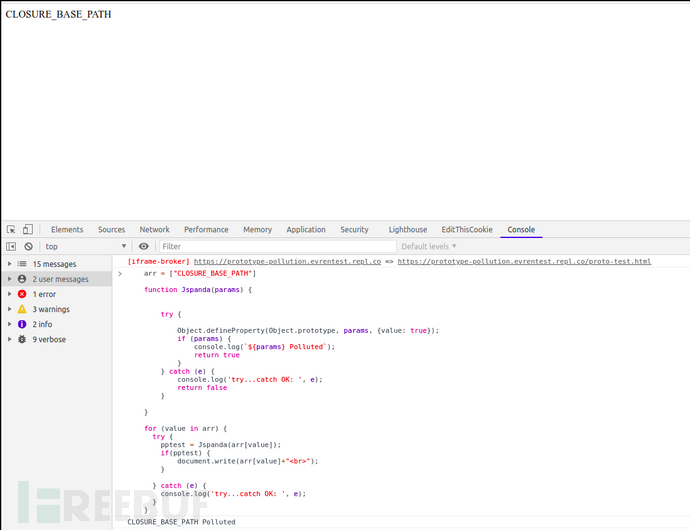
Task: Open the proto-test.html link
Action: 524,261
